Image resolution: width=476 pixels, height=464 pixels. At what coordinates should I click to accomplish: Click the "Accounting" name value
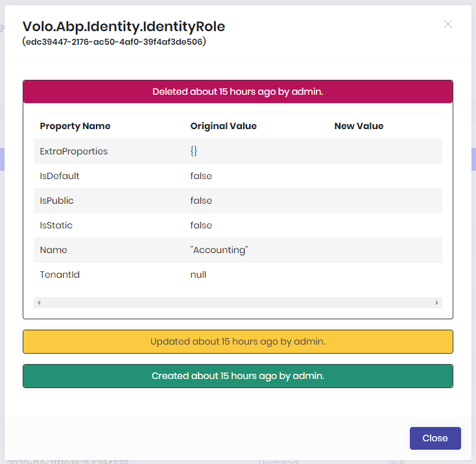coord(219,250)
